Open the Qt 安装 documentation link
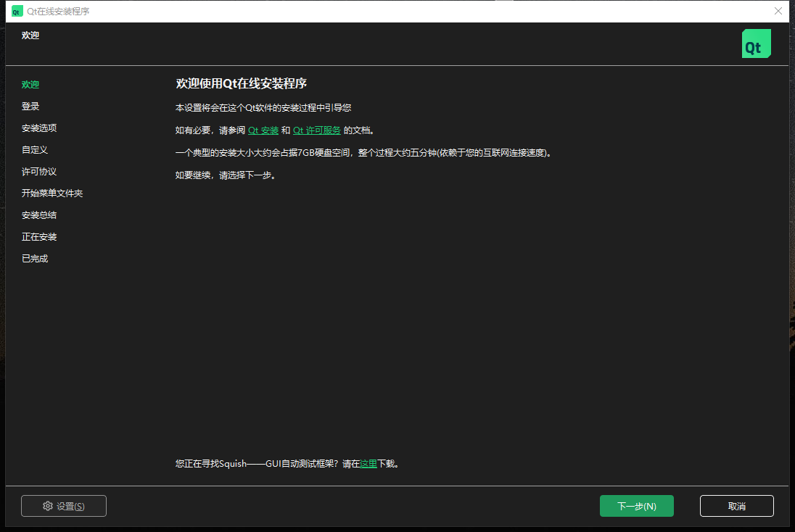 [x=263, y=130]
